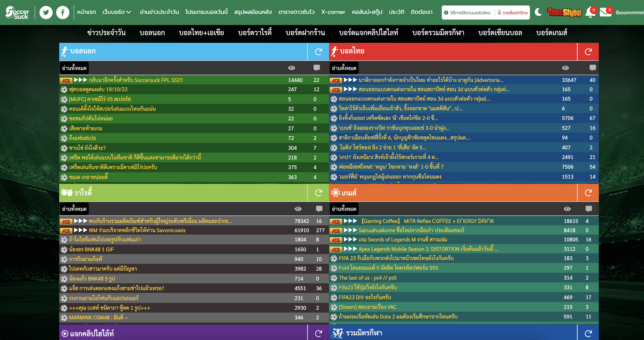Open the Soccersuck home logo

coord(17,12)
